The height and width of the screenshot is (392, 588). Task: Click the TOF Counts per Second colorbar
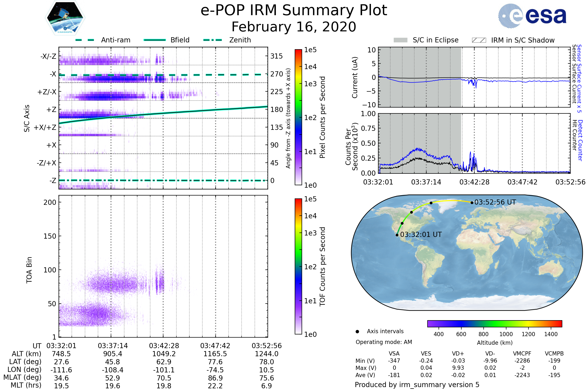(298, 266)
